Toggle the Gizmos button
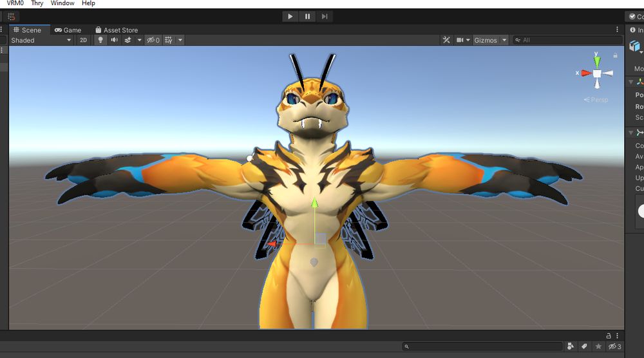Viewport: 644px width, 358px height. click(486, 40)
